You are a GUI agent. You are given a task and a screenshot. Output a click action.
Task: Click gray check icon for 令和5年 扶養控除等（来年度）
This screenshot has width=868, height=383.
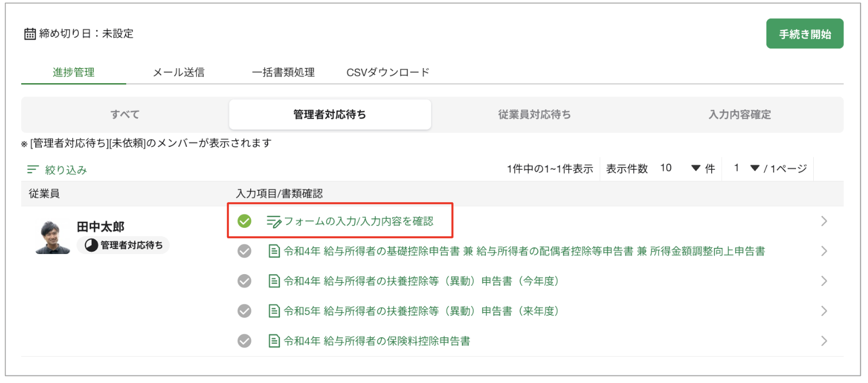coord(244,311)
